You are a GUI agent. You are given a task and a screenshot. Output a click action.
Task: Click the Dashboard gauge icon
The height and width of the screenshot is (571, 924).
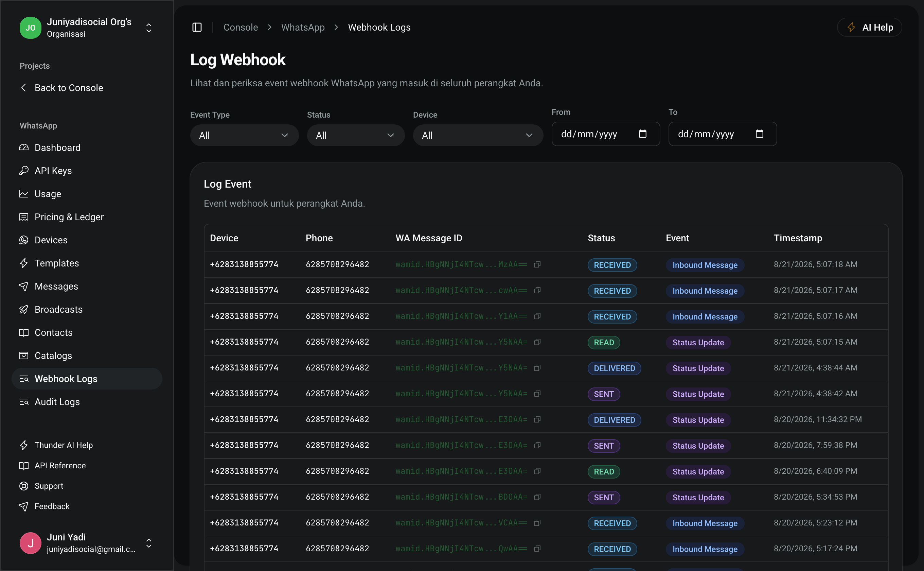click(24, 147)
